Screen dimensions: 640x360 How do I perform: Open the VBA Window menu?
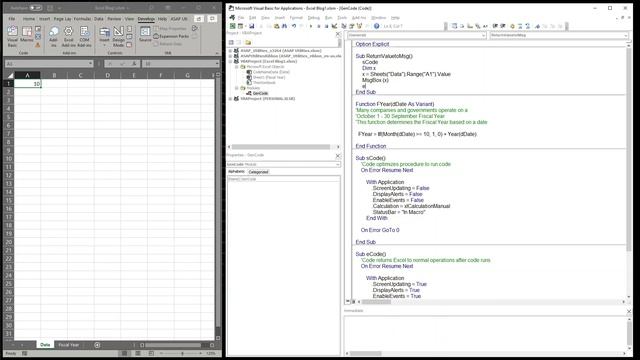click(x=378, y=18)
